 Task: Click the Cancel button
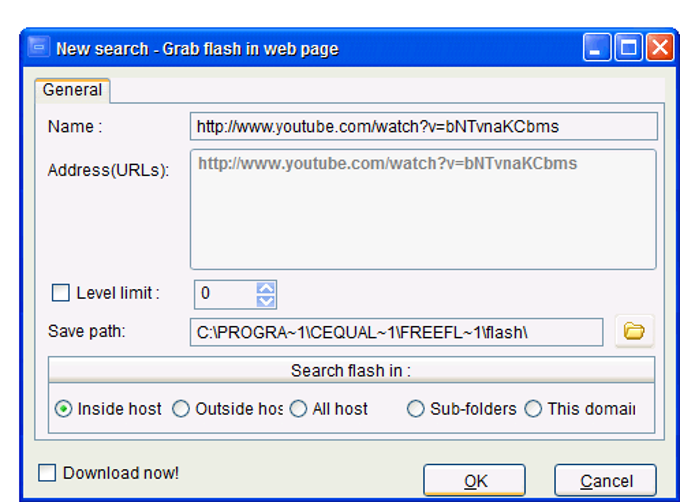[605, 480]
